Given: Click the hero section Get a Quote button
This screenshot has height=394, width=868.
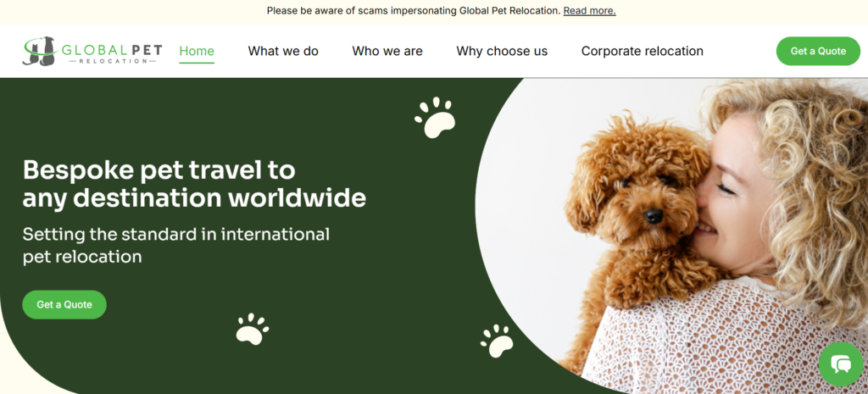Looking at the screenshot, I should pos(64,304).
